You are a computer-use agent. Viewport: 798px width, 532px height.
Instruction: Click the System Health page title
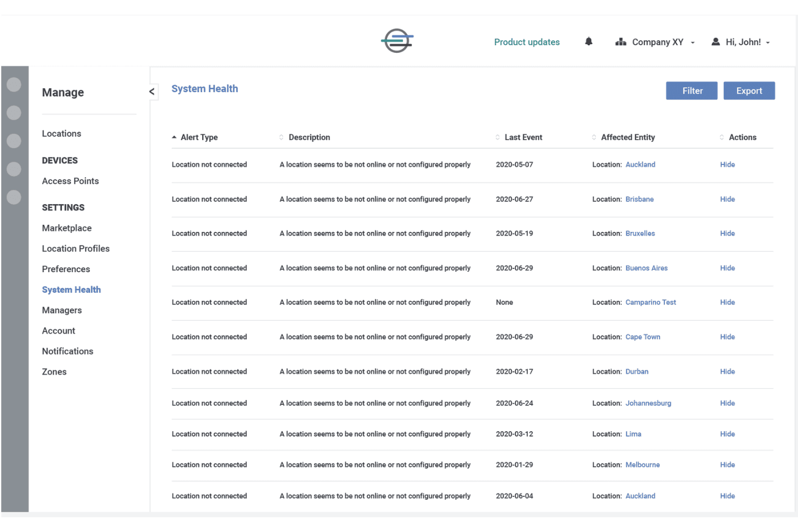[x=205, y=88]
